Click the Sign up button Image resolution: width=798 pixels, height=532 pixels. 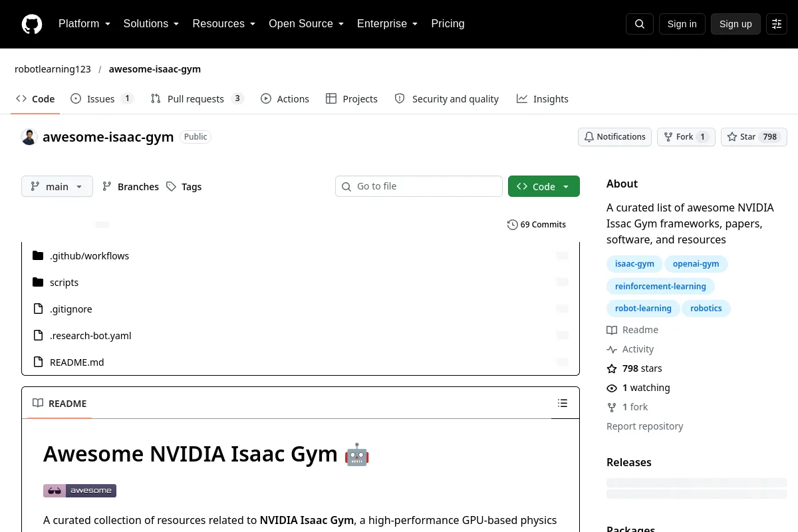pyautogui.click(x=735, y=24)
